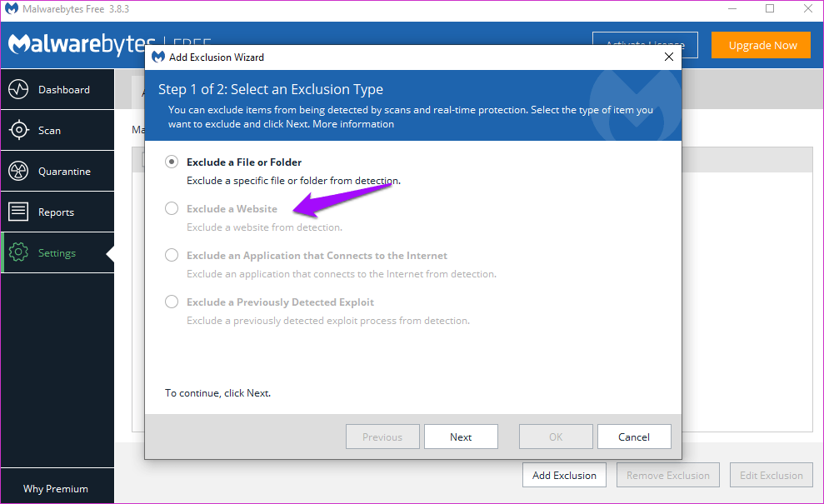Click the OK button in wizard

pos(556,437)
